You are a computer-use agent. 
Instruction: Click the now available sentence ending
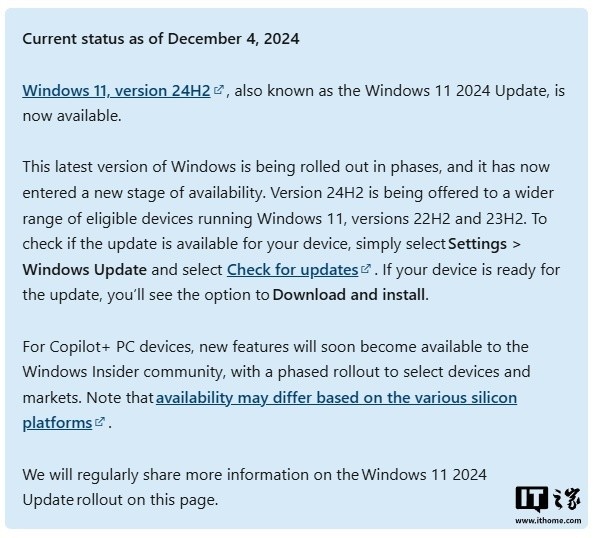pyautogui.click(x=72, y=116)
